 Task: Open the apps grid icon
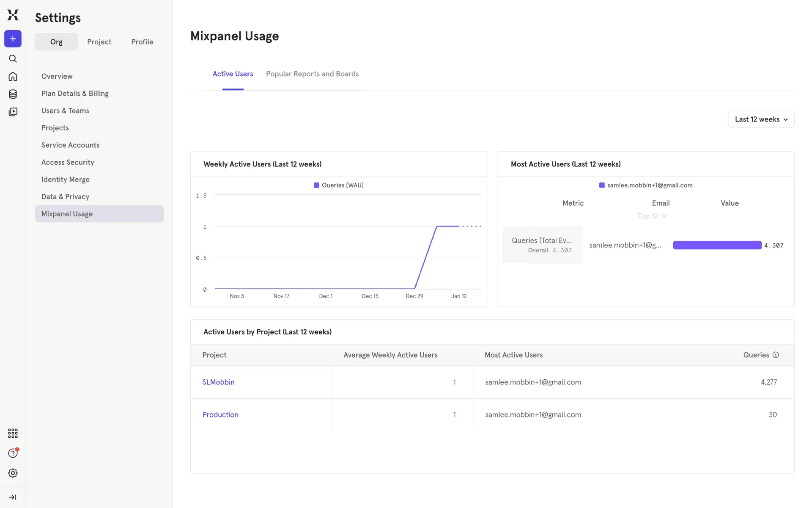click(13, 433)
